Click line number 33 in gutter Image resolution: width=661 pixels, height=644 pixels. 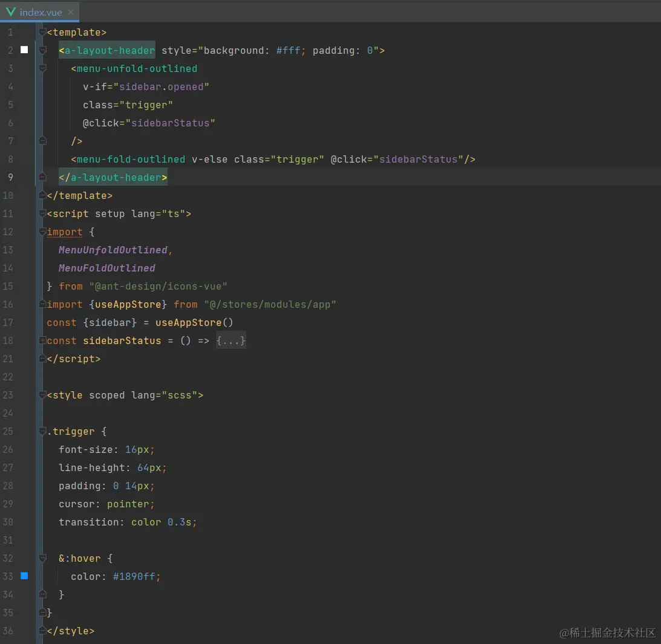pyautogui.click(x=8, y=576)
